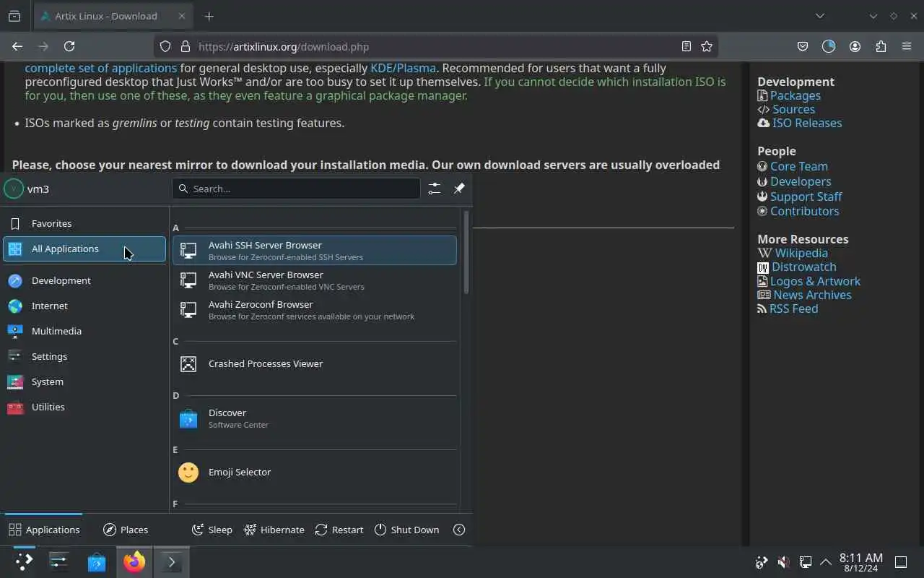Open the Packages link
This screenshot has width=924, height=578.
795,95
